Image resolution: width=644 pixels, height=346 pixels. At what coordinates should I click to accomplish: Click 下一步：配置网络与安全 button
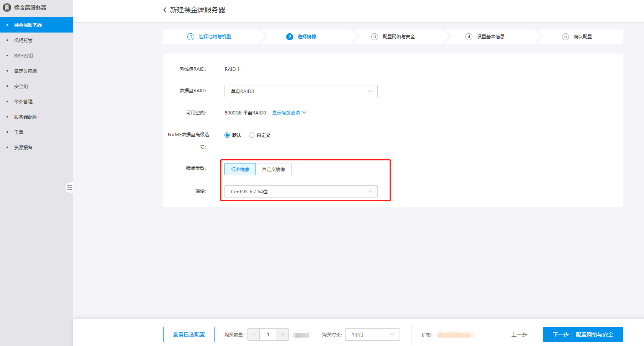(583, 335)
